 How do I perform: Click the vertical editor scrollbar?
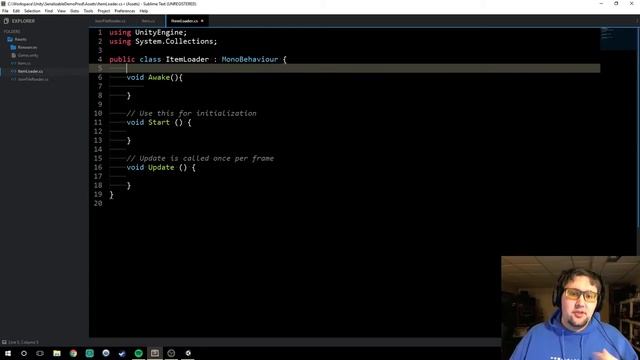[638, 127]
